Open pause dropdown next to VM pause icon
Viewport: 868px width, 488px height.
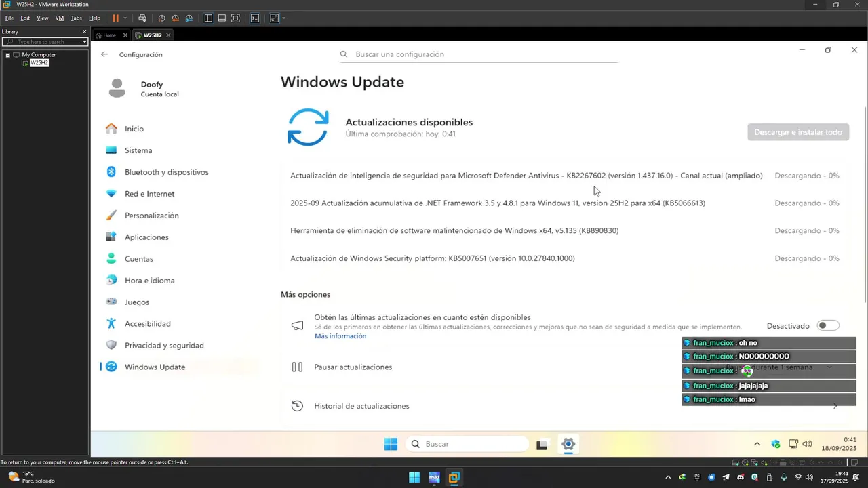[125, 18]
